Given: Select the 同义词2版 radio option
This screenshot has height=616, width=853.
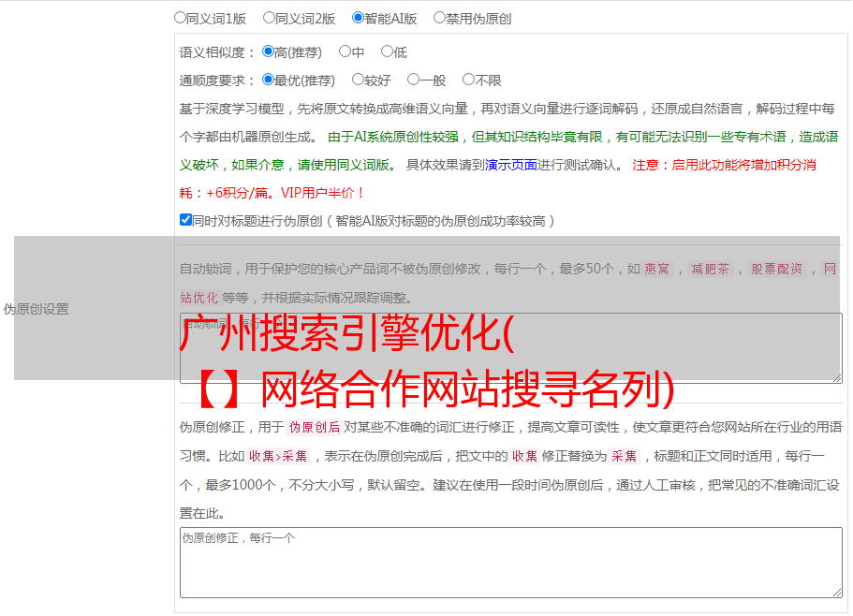Looking at the screenshot, I should pos(269,18).
